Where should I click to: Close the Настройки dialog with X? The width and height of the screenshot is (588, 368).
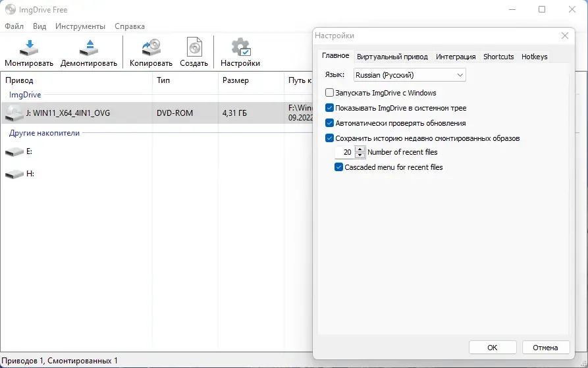[x=565, y=36]
